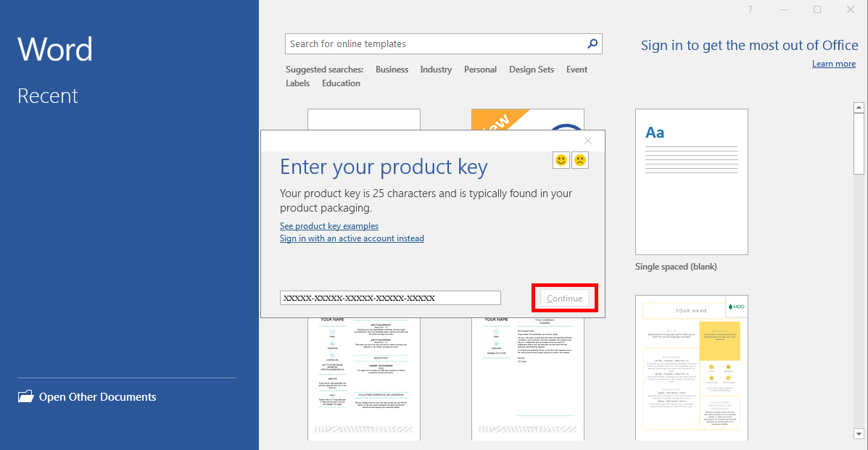Open the help question mark icon
Viewport: 868px width, 450px height.
[750, 9]
